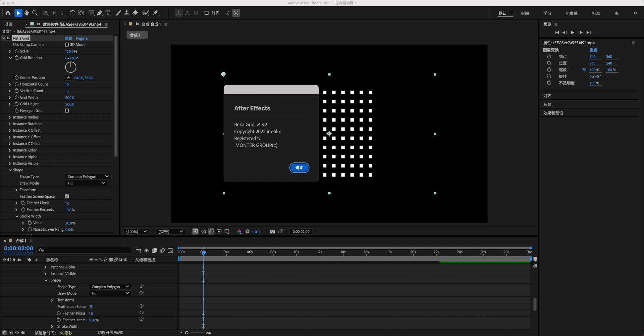Select the Rotation tool
Viewport: 644px width, 336px height.
click(x=72, y=13)
